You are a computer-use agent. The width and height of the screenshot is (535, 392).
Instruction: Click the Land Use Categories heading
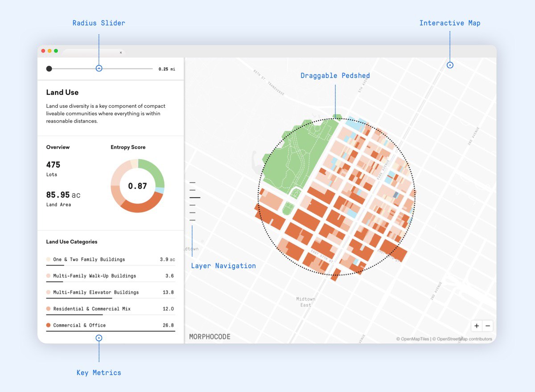coord(72,242)
